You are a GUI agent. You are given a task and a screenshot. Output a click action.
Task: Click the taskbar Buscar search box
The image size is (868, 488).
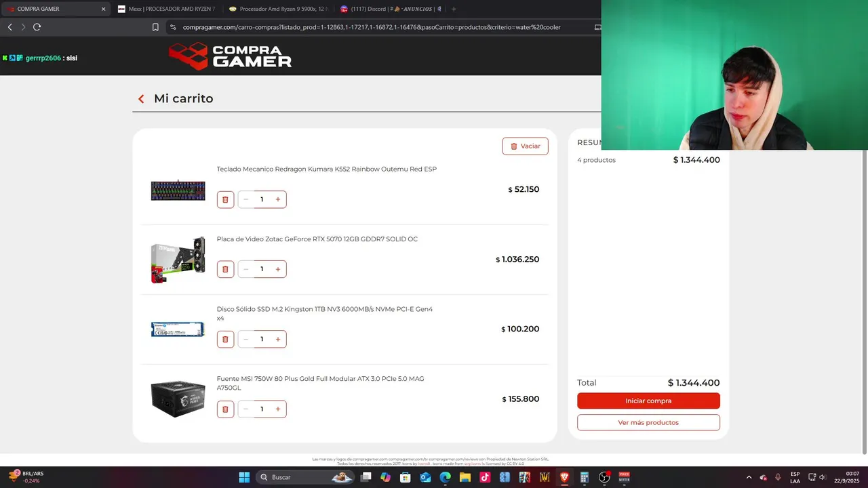coord(305,477)
